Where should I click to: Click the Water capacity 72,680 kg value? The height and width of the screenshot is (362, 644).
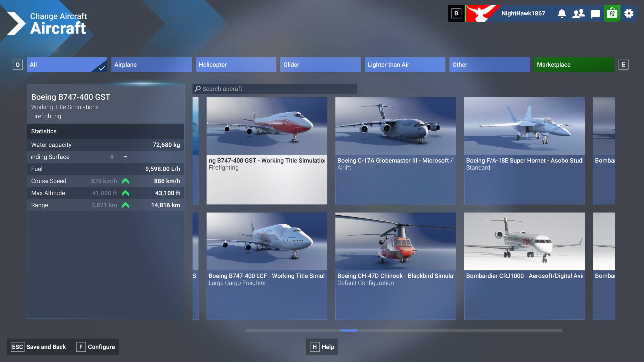pyautogui.click(x=166, y=145)
